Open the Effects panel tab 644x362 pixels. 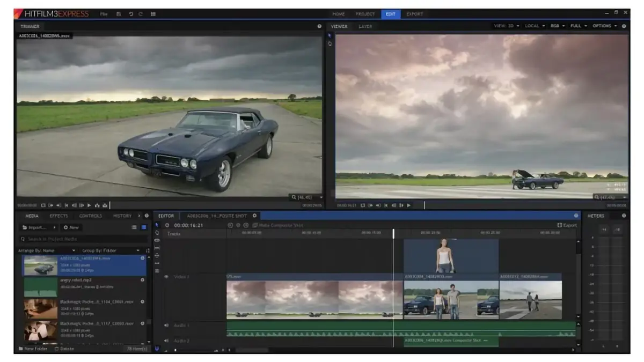58,216
